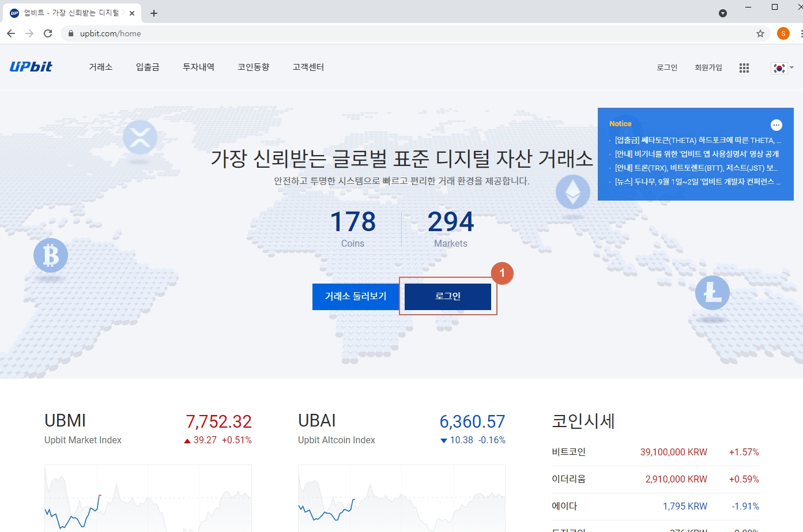Click the 코인시세 heading

tap(583, 421)
